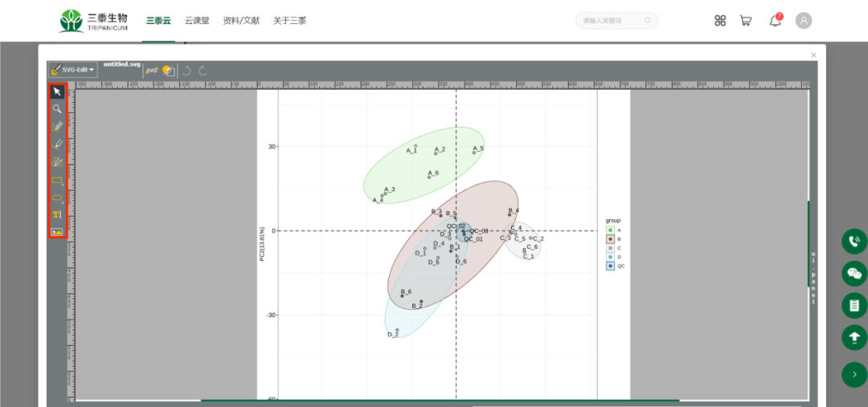Focus the keyword search input field
Screen dimensions: 868x407
click(x=611, y=21)
